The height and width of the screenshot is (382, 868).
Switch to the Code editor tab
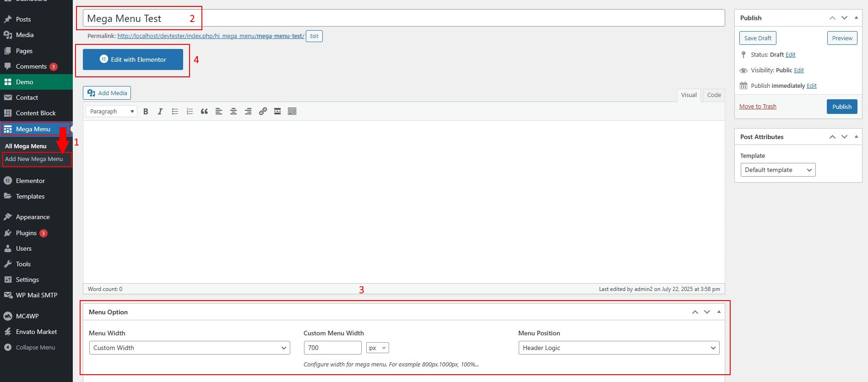[x=714, y=95]
